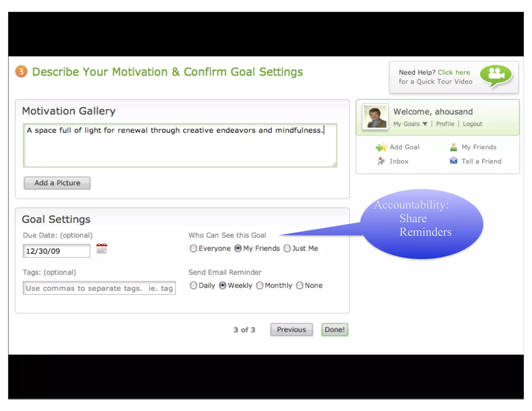Choose Just Me visibility option
The image size is (532, 411).
(x=287, y=248)
